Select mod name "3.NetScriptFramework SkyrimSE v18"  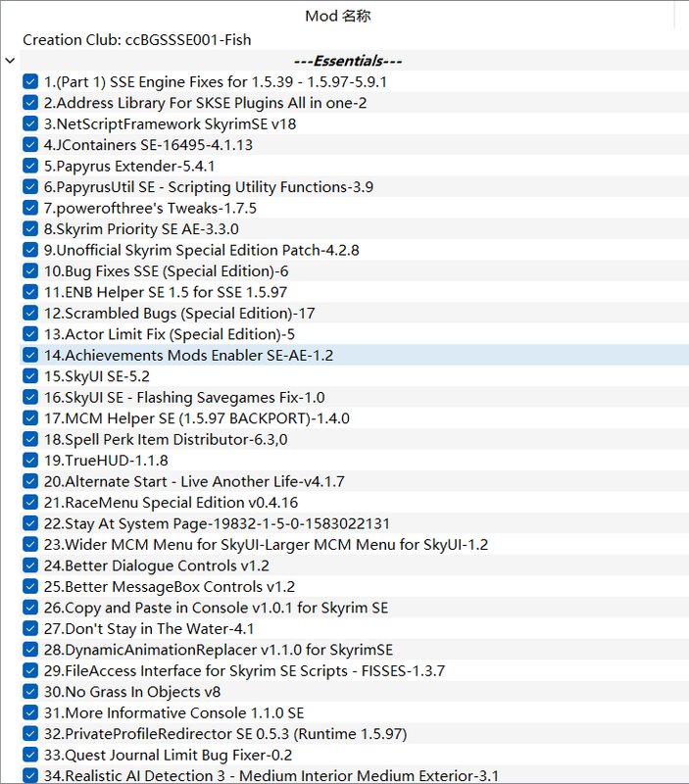(x=170, y=123)
